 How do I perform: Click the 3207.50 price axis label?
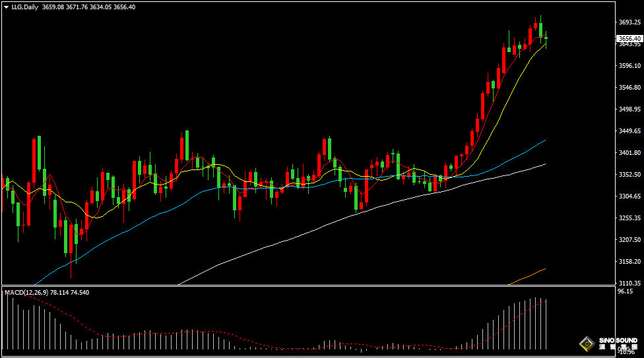(x=629, y=240)
